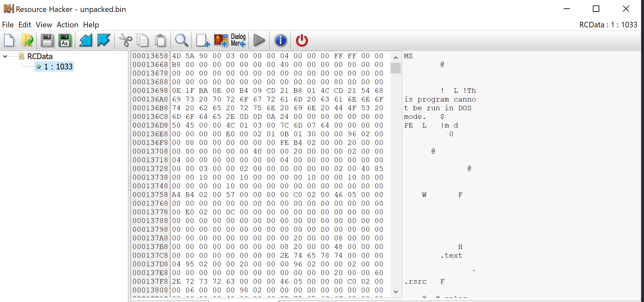Click offset 000137C8 in the hex view
Viewport: 644px width, 302px height.
pos(150,255)
